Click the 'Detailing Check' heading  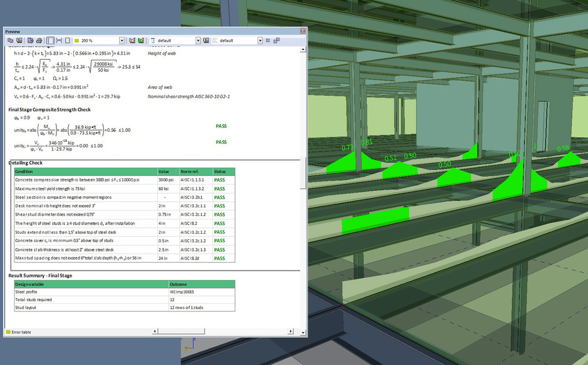point(26,163)
